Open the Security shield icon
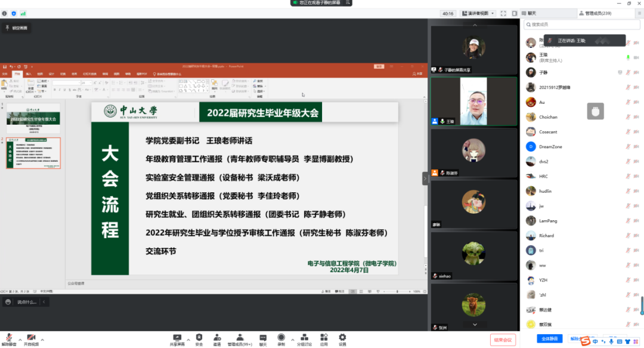The height and width of the screenshot is (348, 644). pos(199,338)
